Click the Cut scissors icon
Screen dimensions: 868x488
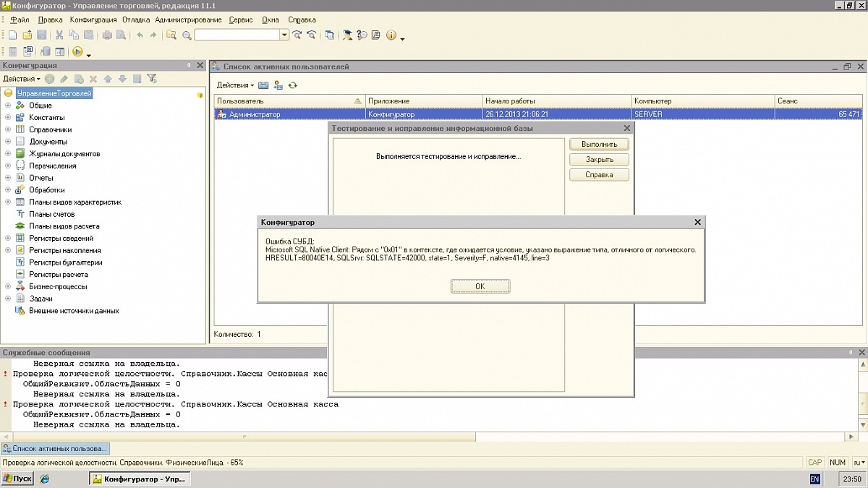59,35
